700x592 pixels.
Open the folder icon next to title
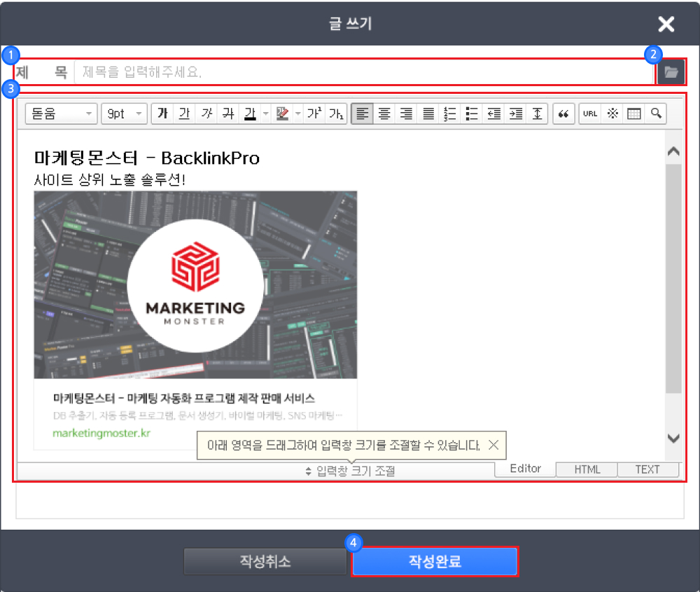671,71
